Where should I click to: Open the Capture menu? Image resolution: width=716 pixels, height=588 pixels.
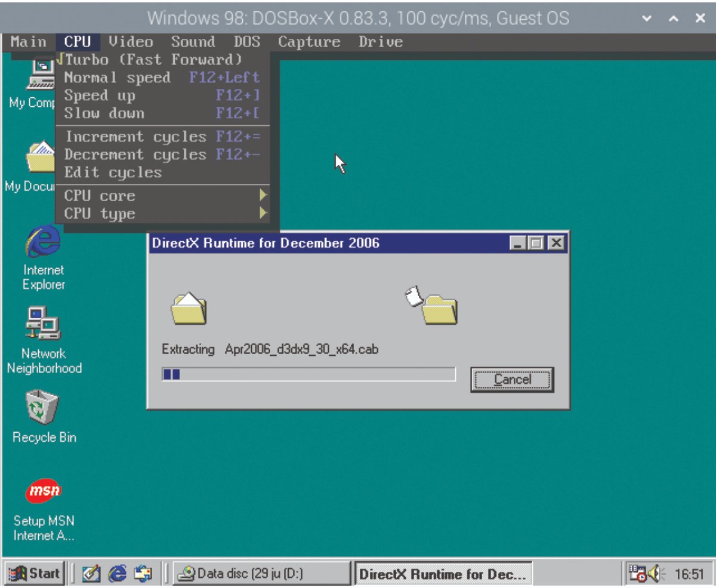point(309,42)
